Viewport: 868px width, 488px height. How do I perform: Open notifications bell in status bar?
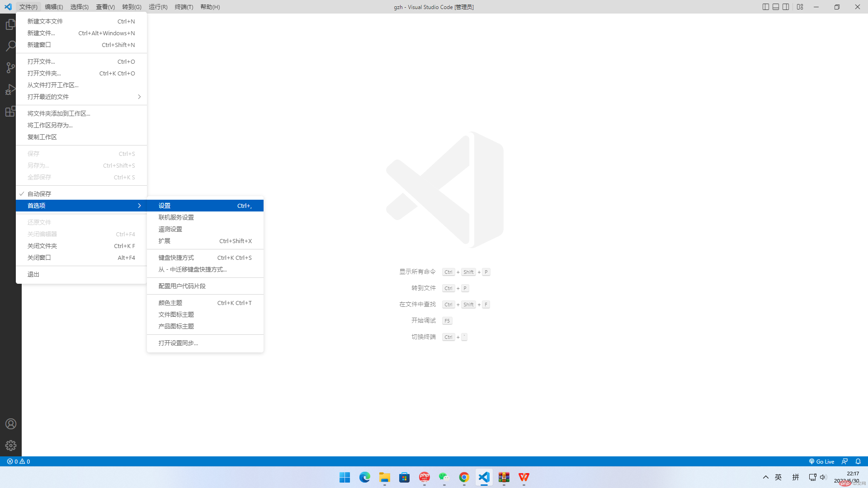(858, 461)
